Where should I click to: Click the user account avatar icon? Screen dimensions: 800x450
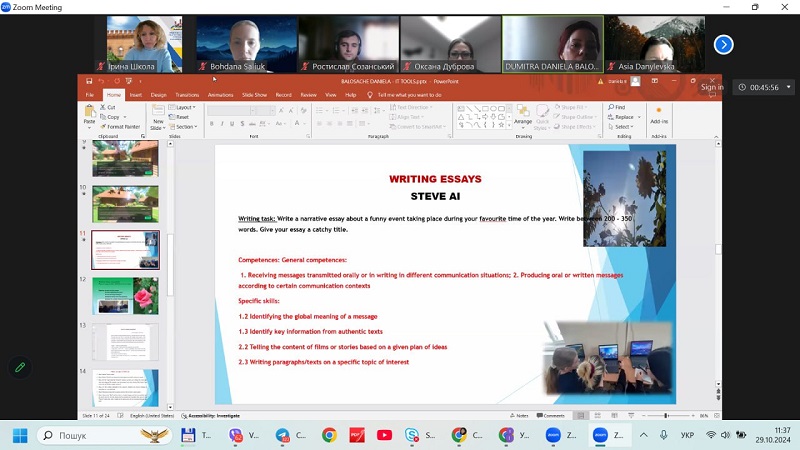[635, 81]
